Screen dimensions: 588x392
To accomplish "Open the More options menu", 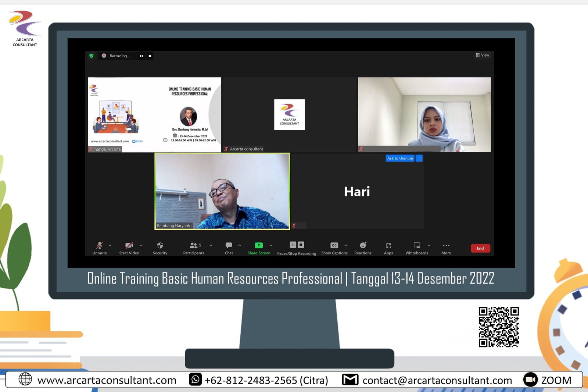I will point(446,246).
